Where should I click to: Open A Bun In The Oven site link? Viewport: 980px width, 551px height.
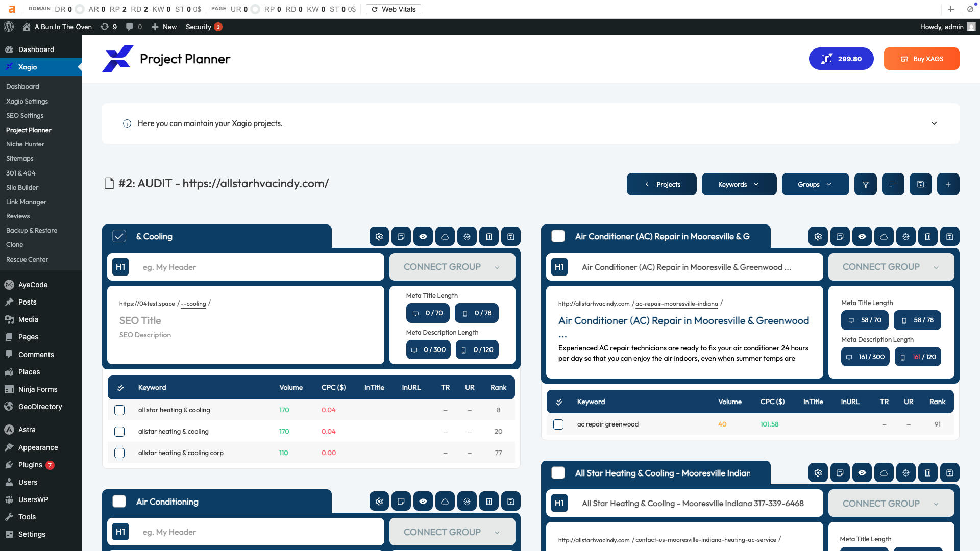(57, 27)
